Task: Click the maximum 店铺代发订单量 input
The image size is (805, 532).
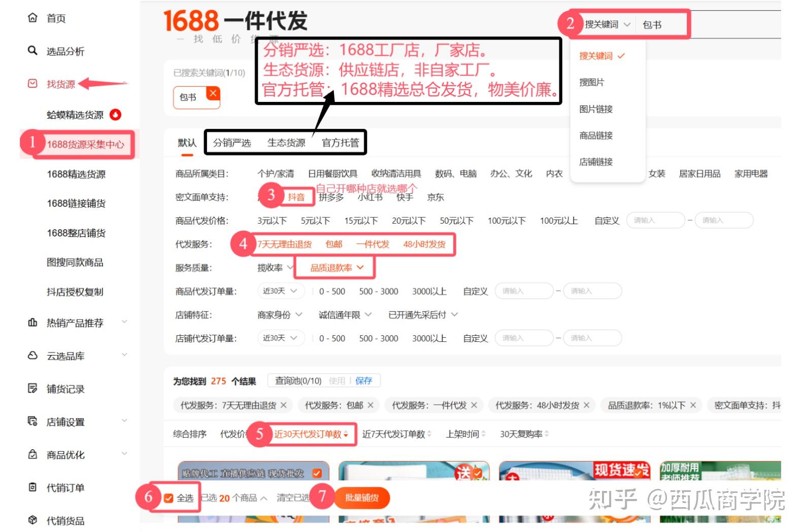Action: click(592, 338)
